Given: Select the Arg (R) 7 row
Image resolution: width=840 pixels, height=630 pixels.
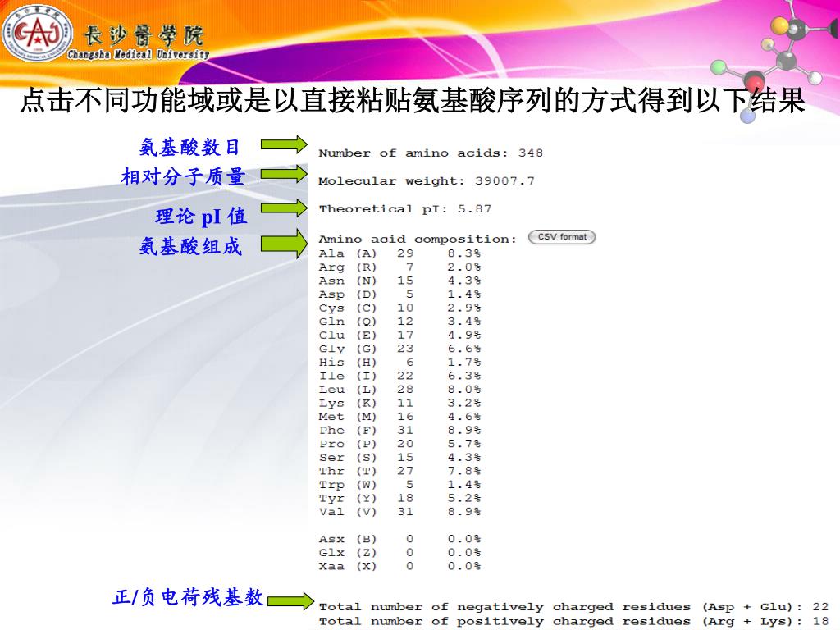Looking at the screenshot, I should (399, 267).
